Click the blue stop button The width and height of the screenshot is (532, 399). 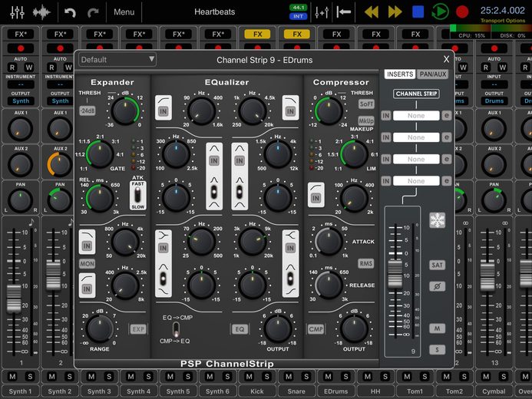(418, 12)
